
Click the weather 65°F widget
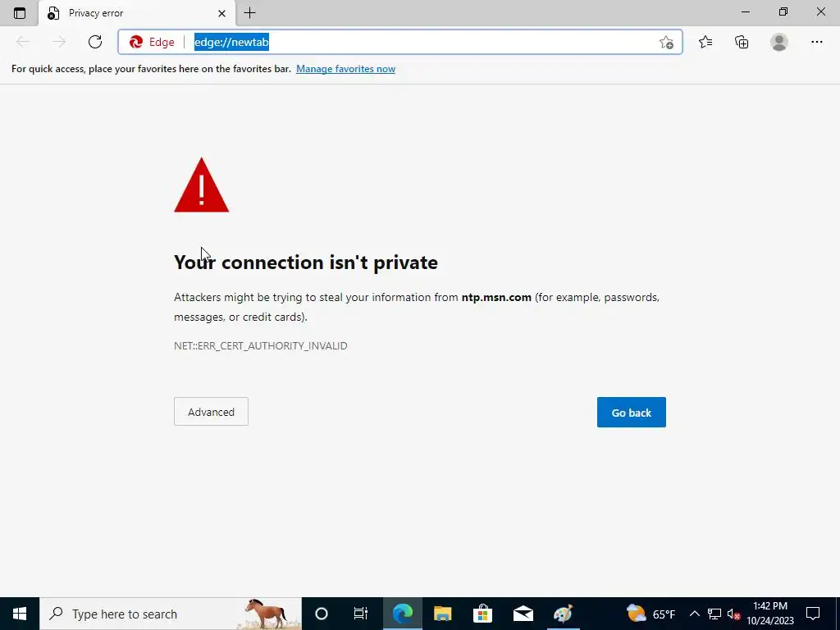(x=651, y=614)
